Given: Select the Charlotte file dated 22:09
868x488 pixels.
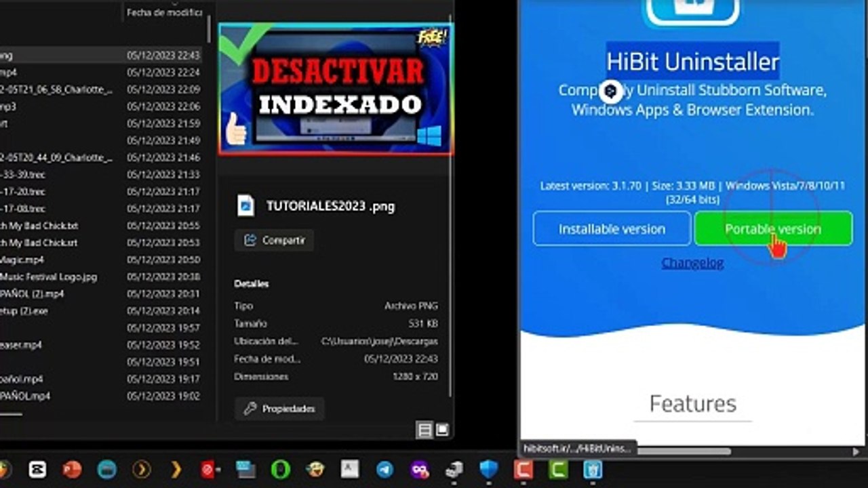Looking at the screenshot, I should coord(100,89).
